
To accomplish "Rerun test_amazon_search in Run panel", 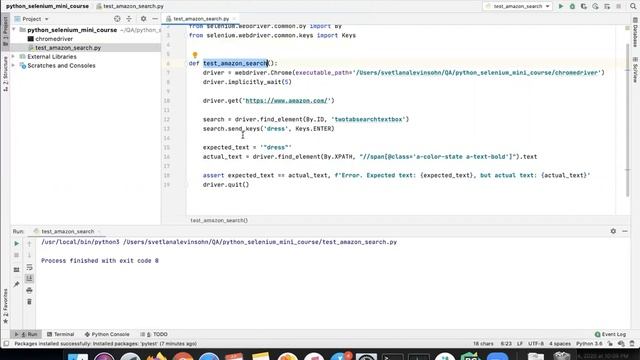I will click(16, 244).
